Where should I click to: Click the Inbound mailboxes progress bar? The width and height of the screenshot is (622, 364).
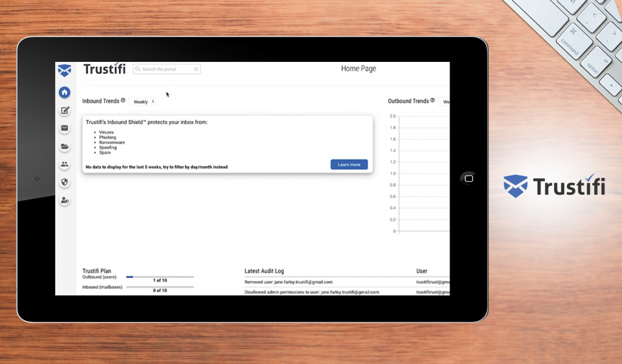click(x=160, y=287)
